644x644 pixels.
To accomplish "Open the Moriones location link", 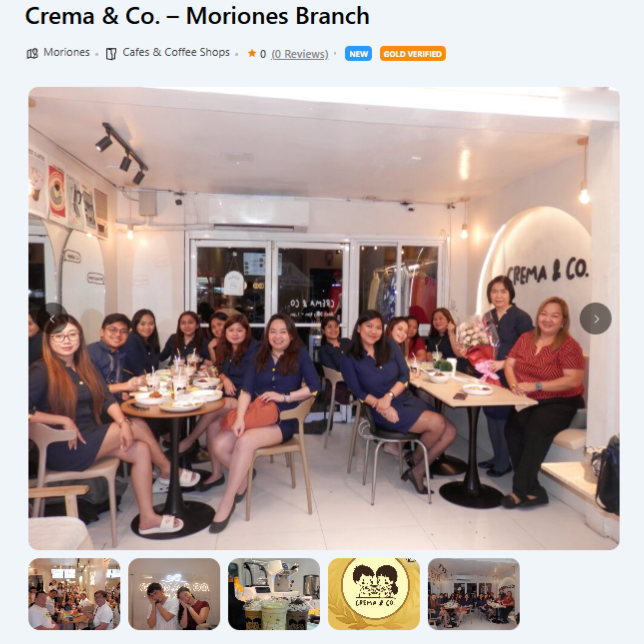I will point(67,52).
